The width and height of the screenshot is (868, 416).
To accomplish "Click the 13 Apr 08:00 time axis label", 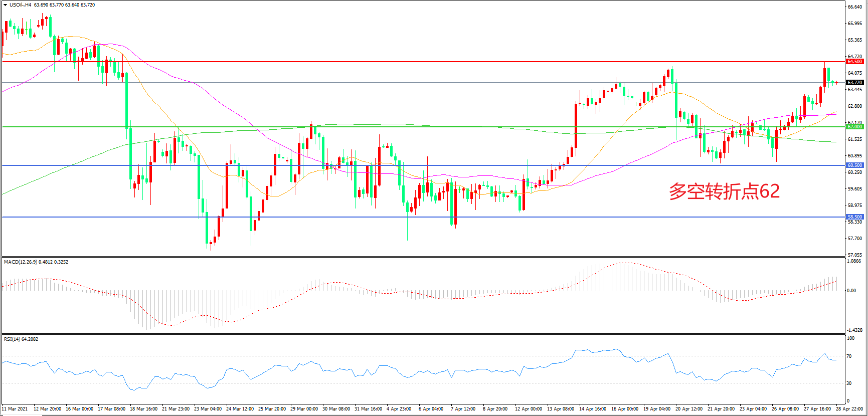I will point(560,409).
